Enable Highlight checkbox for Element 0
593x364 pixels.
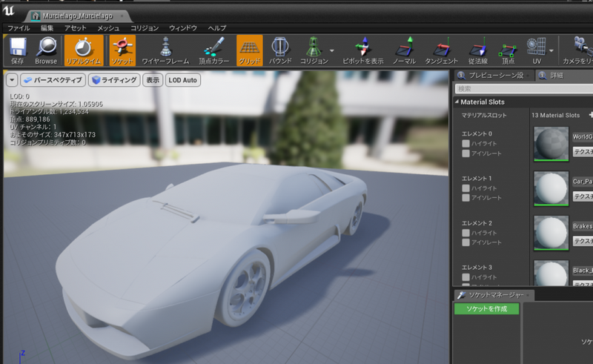coord(466,143)
